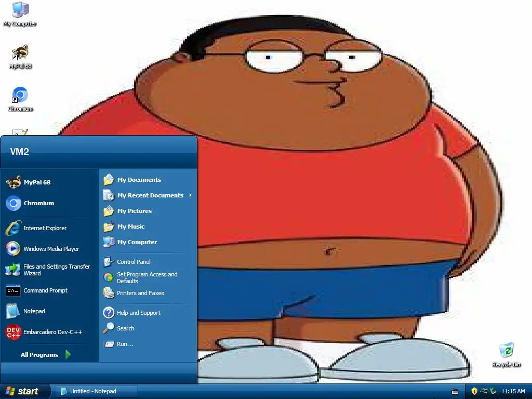Open Control Panel from Start menu

148,262
